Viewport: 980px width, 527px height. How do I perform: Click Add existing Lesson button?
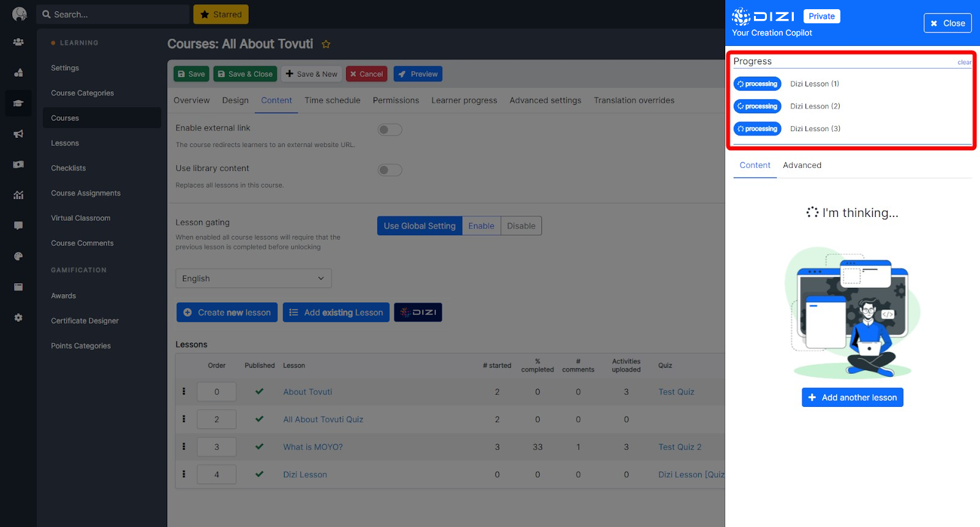click(x=336, y=313)
